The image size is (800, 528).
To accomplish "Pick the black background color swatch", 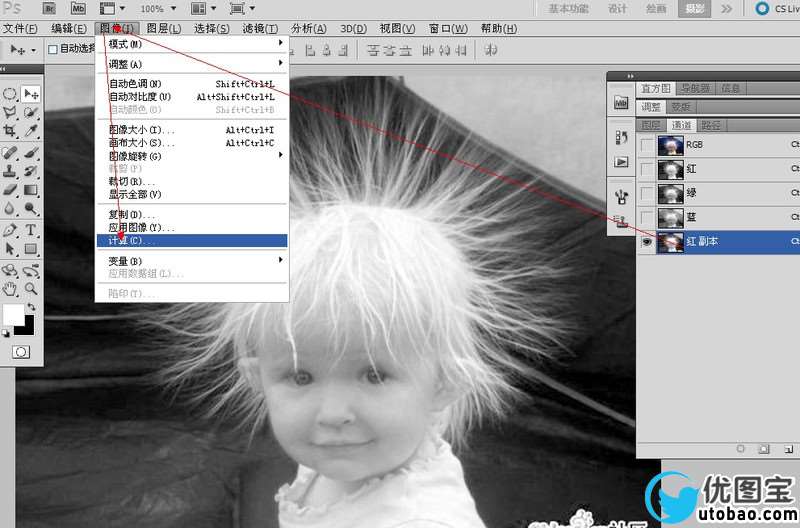I will click(27, 328).
